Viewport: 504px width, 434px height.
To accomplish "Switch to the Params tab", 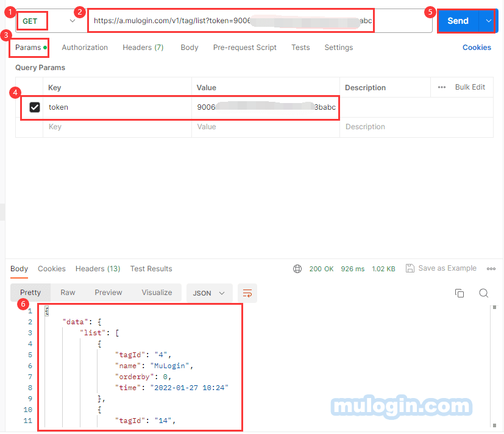I will click(31, 48).
